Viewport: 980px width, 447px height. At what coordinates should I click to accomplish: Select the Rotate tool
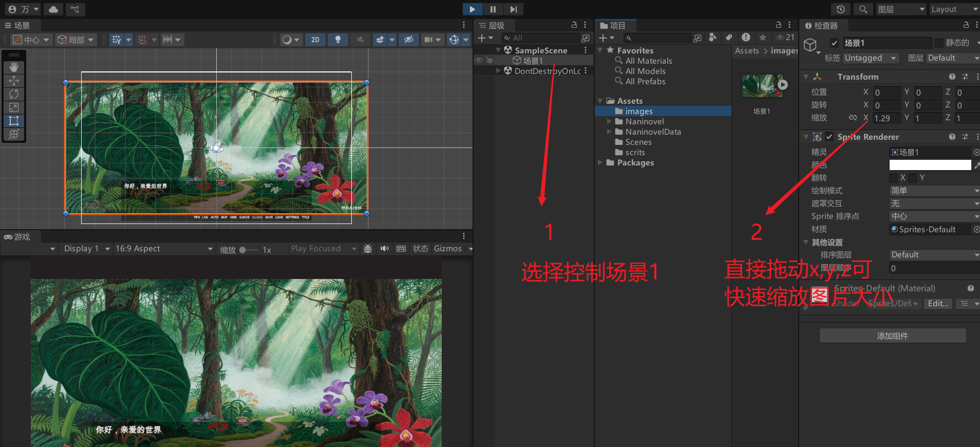pos(14,94)
